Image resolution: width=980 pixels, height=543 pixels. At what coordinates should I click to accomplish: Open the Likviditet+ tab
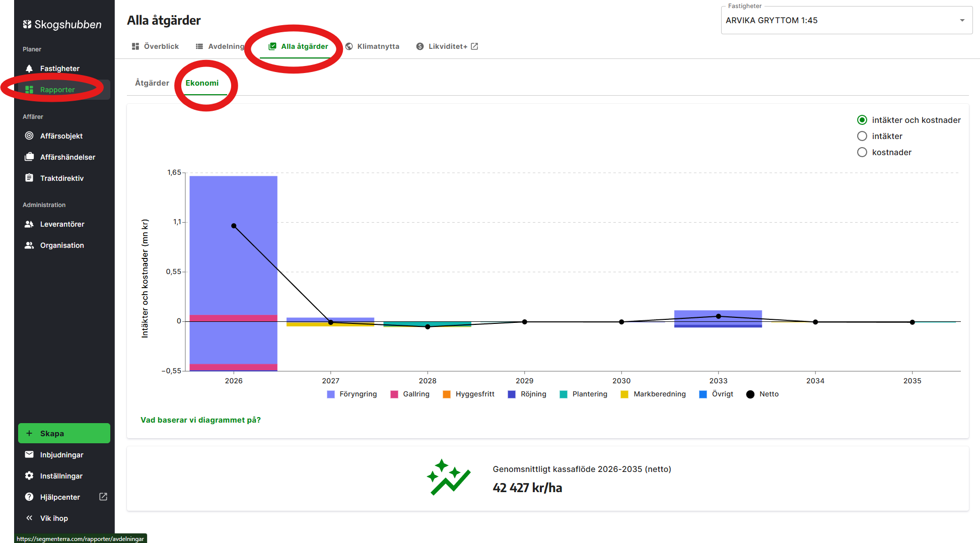point(447,46)
